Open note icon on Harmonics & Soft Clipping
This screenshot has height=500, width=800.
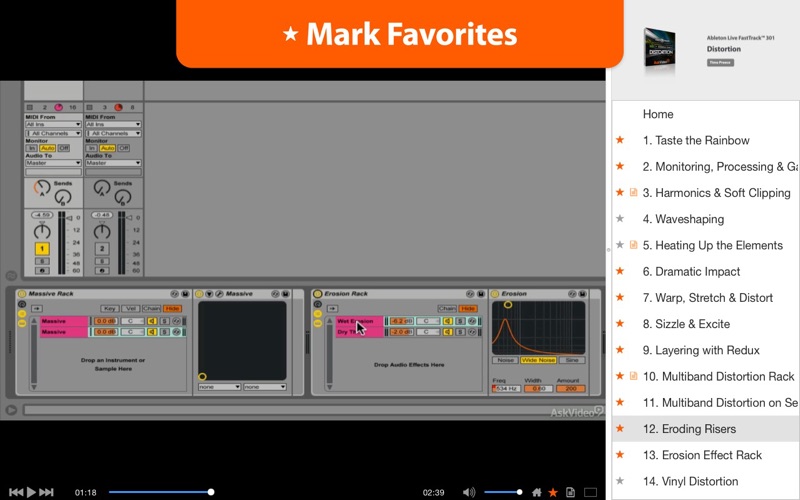(x=633, y=192)
